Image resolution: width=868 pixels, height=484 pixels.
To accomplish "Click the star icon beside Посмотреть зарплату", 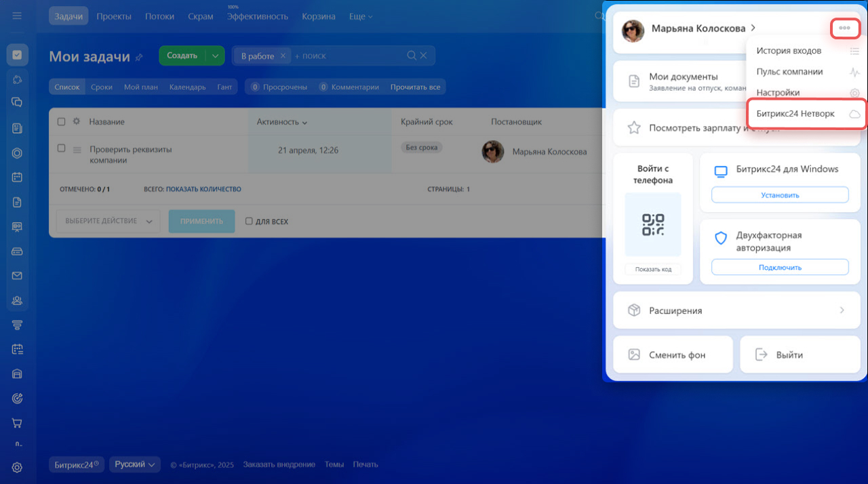I will pyautogui.click(x=634, y=127).
